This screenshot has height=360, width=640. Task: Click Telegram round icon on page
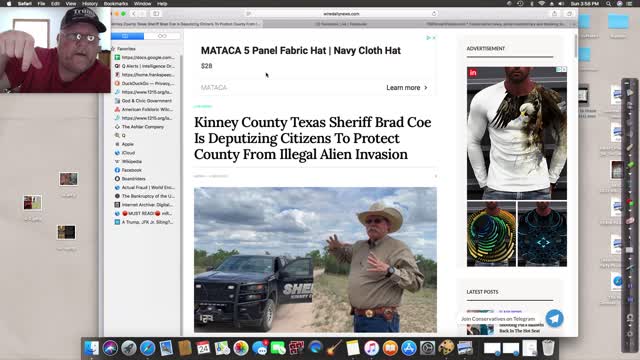tap(554, 318)
